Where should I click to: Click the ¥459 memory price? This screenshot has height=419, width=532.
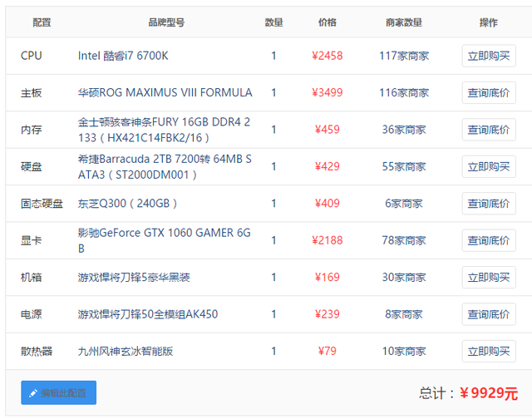327,130
